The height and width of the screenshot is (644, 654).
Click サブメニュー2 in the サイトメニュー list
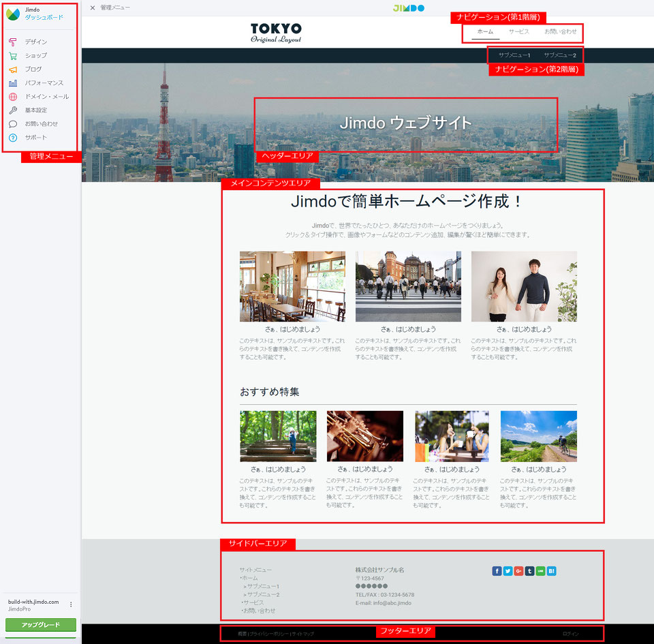(263, 594)
